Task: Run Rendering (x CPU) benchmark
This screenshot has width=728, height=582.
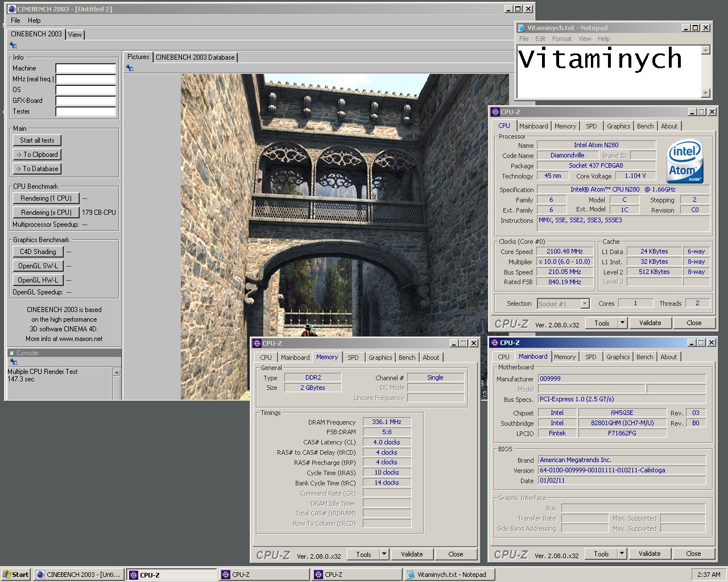Action: [x=46, y=213]
